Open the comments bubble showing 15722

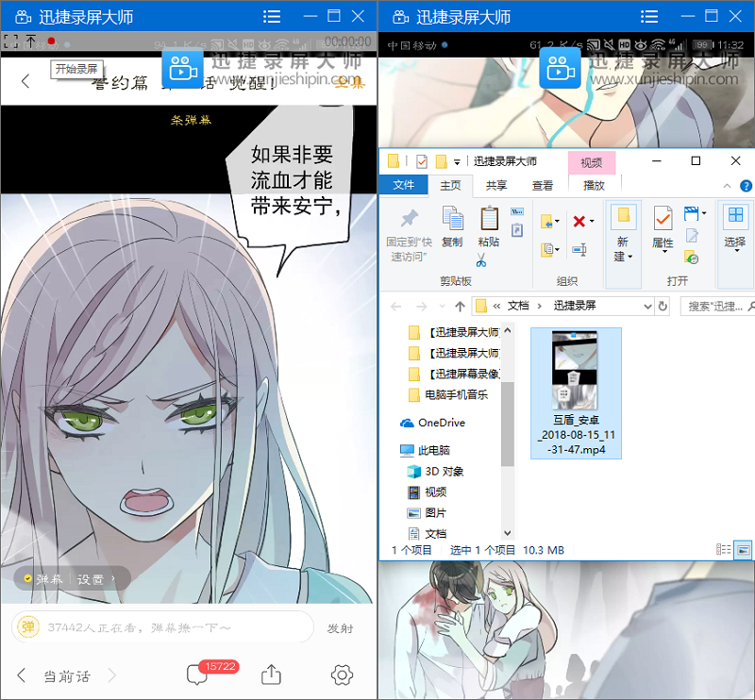pyautogui.click(x=197, y=675)
